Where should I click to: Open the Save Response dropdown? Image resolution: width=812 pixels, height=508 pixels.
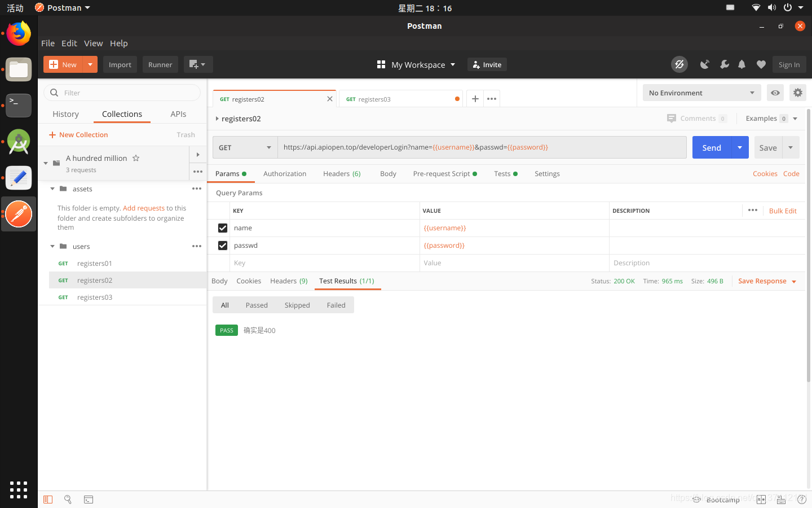pyautogui.click(x=767, y=281)
